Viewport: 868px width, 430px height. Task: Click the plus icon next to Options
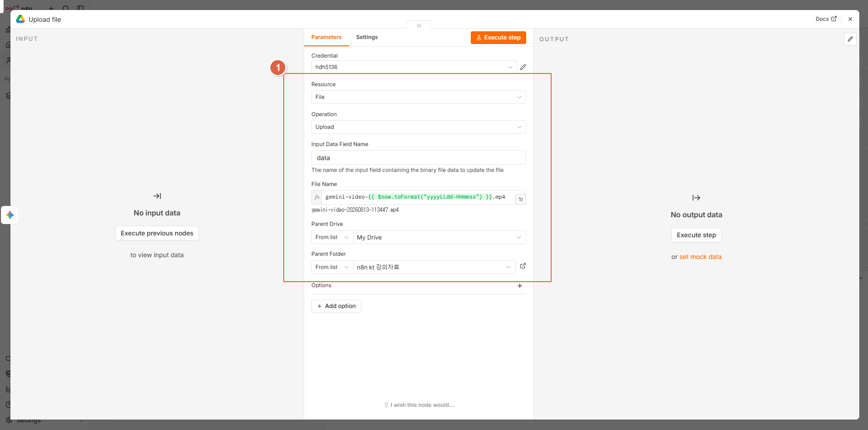[x=520, y=286]
